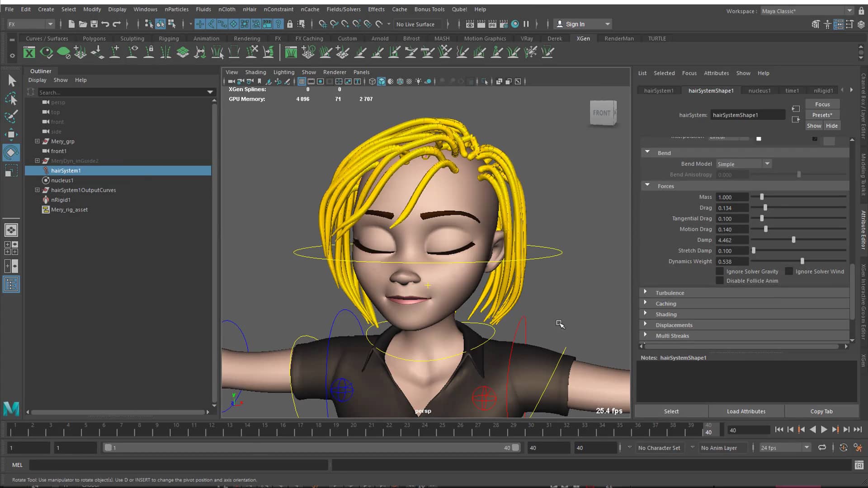This screenshot has width=868, height=488.
Task: Enable the Ignore Solver Gravity checkbox
Action: click(x=720, y=271)
